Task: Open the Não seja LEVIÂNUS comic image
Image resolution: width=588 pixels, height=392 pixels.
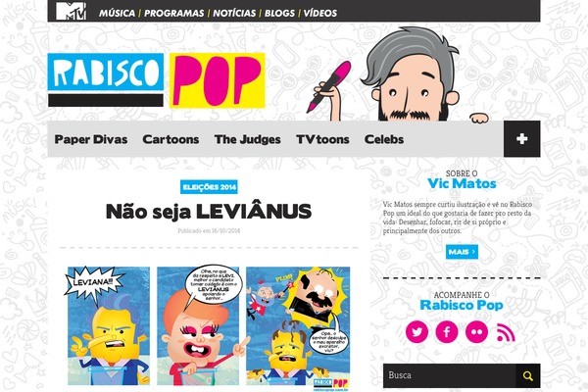Action: click(209, 326)
